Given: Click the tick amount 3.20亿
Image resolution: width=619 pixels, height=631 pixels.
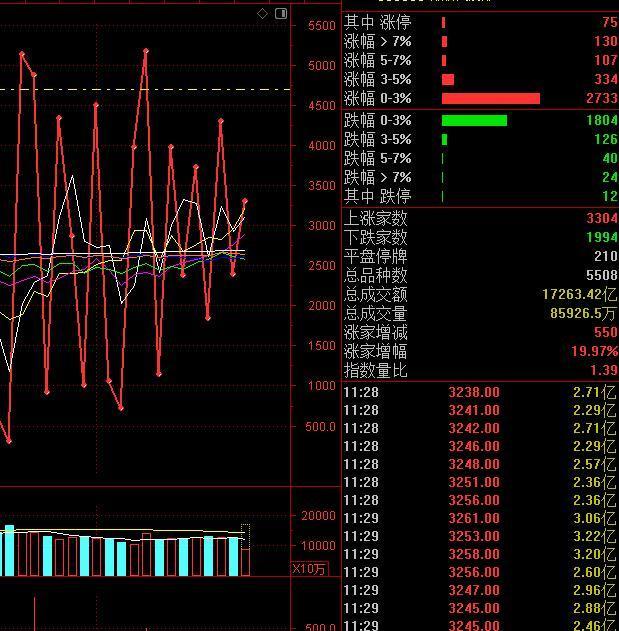Looking at the screenshot, I should pos(595,554).
